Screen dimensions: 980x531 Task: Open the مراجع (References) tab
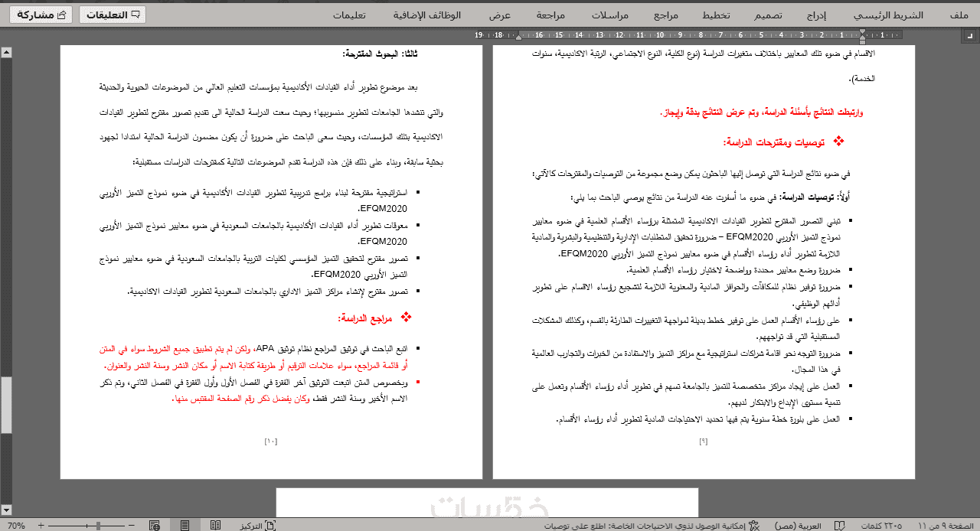click(x=667, y=15)
